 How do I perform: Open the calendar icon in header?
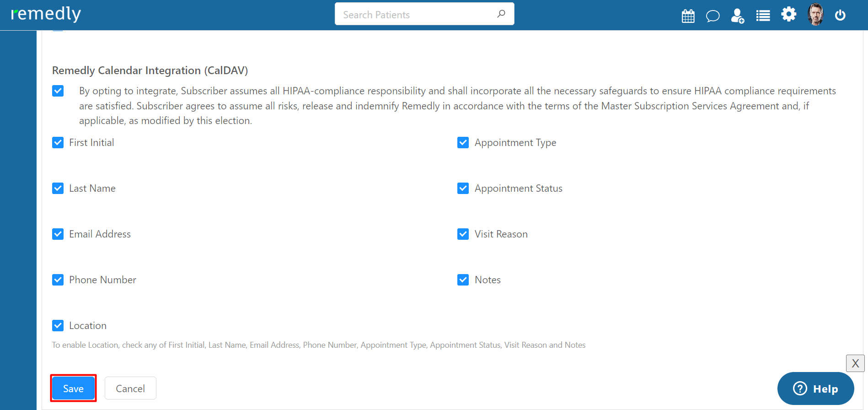pyautogui.click(x=688, y=16)
